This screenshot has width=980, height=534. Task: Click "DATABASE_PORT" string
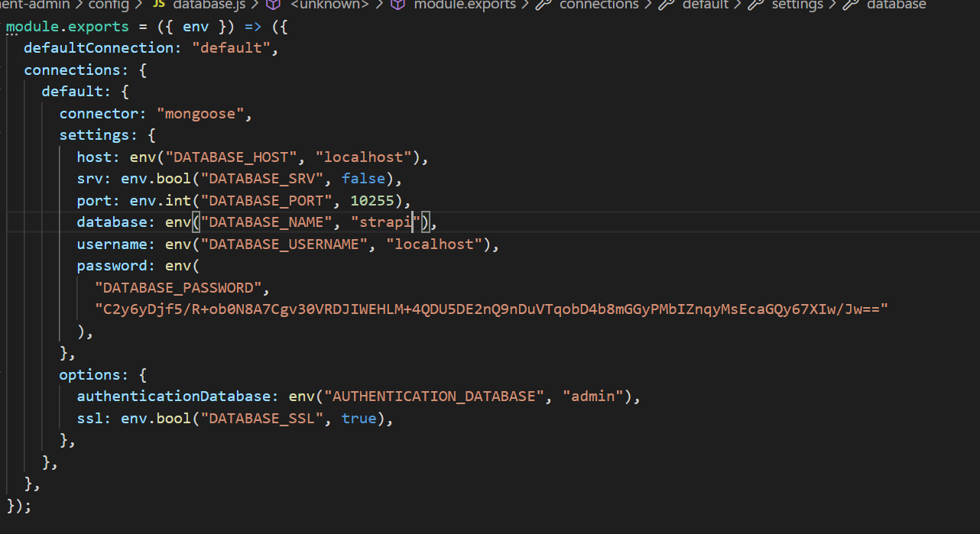tap(267, 201)
